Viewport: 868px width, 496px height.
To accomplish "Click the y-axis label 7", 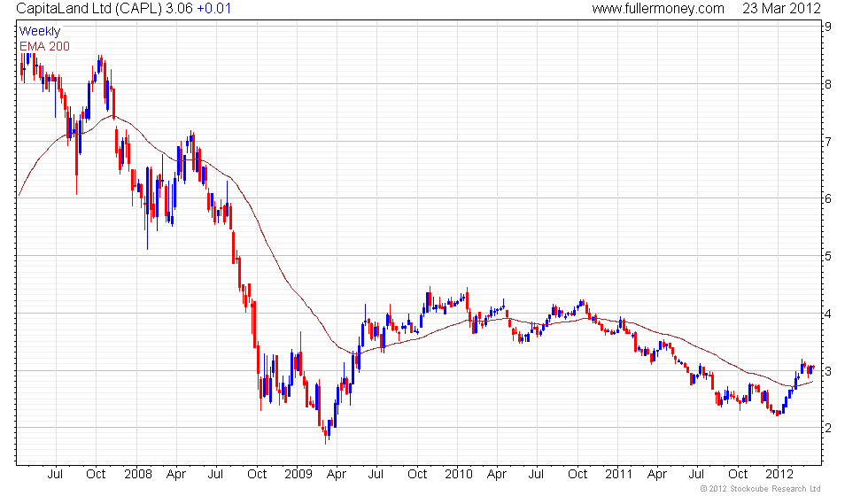I will pos(828,141).
